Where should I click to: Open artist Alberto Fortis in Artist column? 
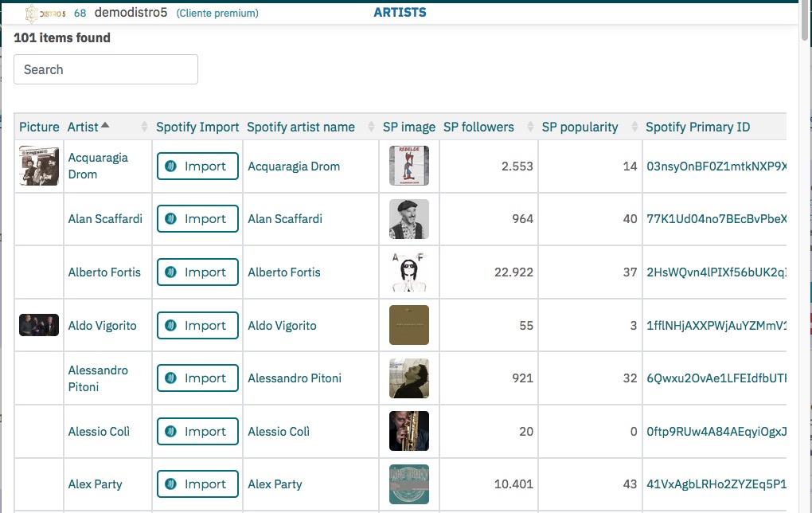point(104,272)
